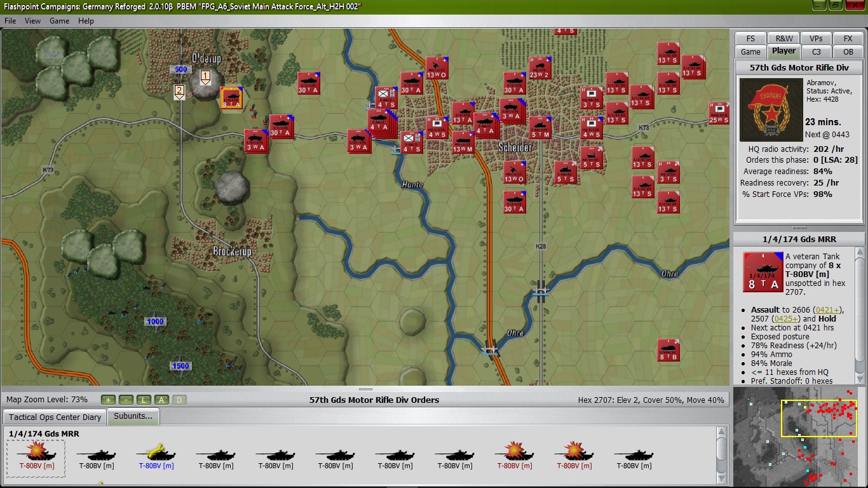This screenshot has height=488, width=868.
Task: Open the View menu
Action: pos(32,21)
